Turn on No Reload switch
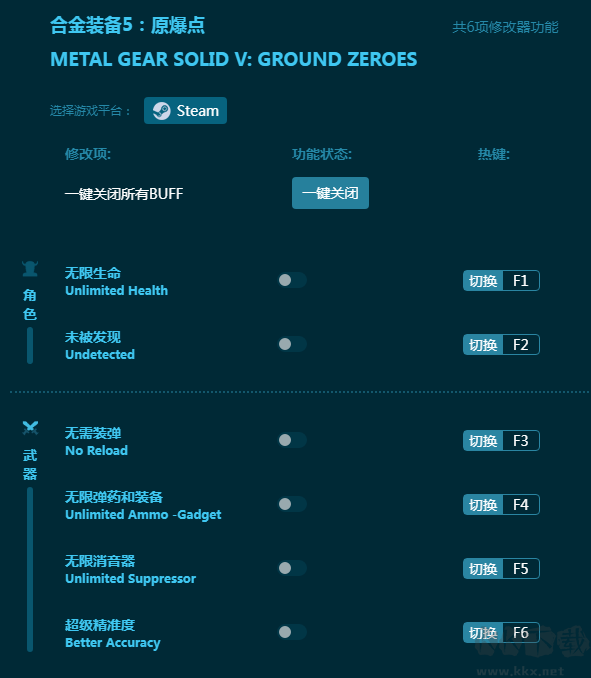 [x=292, y=440]
